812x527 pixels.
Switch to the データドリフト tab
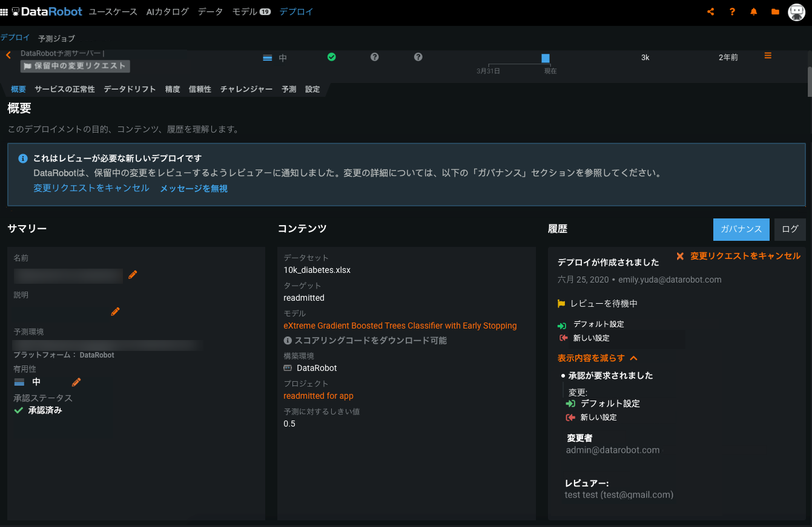[130, 90]
